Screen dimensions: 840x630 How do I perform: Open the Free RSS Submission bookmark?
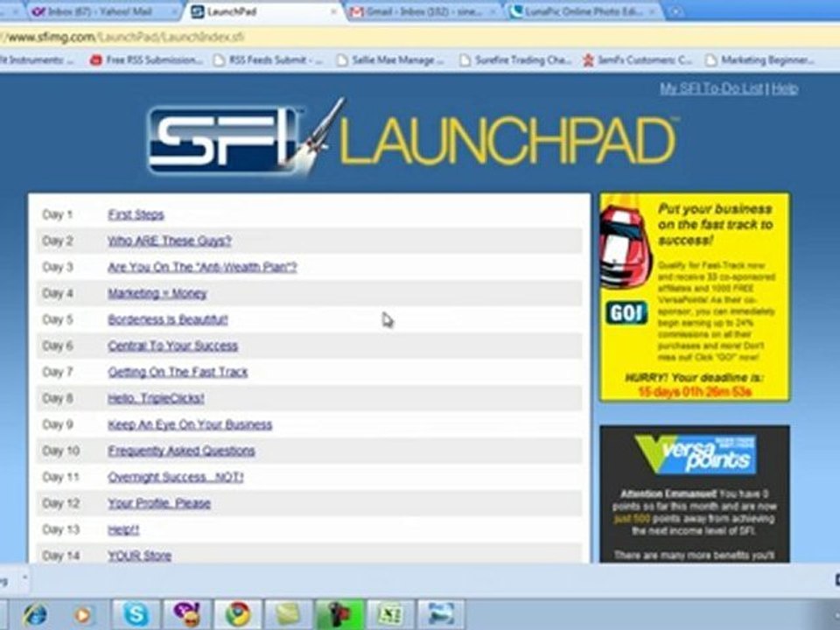click(x=147, y=60)
